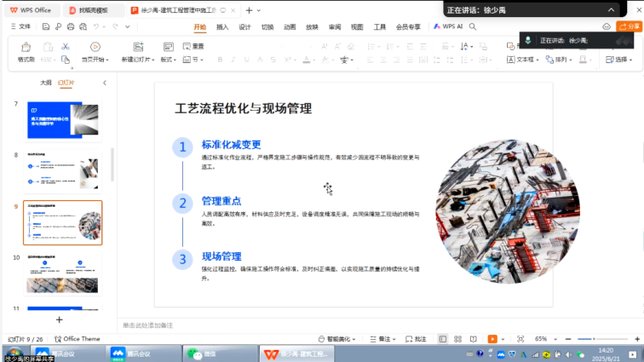Viewport: 644px width, 362px height.
Task: Open the Select (选择) dropdown
Action: 619,60
